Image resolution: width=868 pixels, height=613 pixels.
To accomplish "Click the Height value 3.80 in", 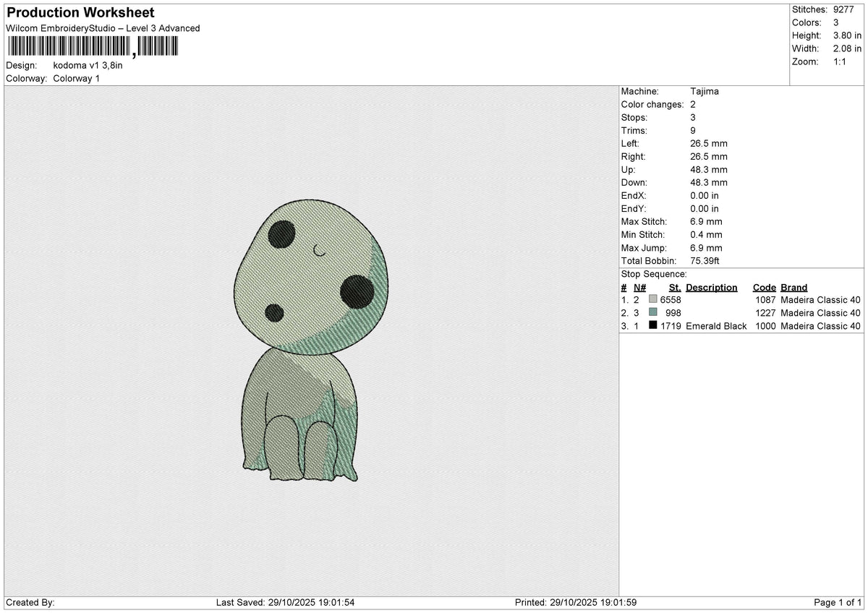I will [847, 35].
